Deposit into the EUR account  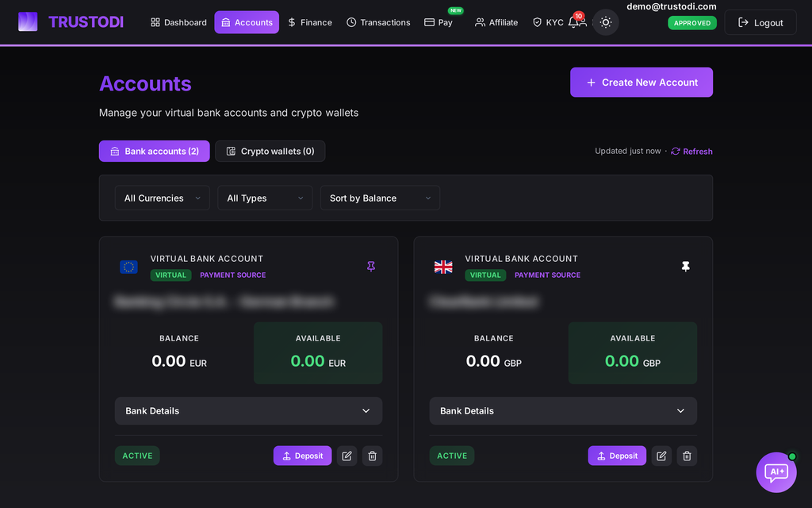[302, 456]
